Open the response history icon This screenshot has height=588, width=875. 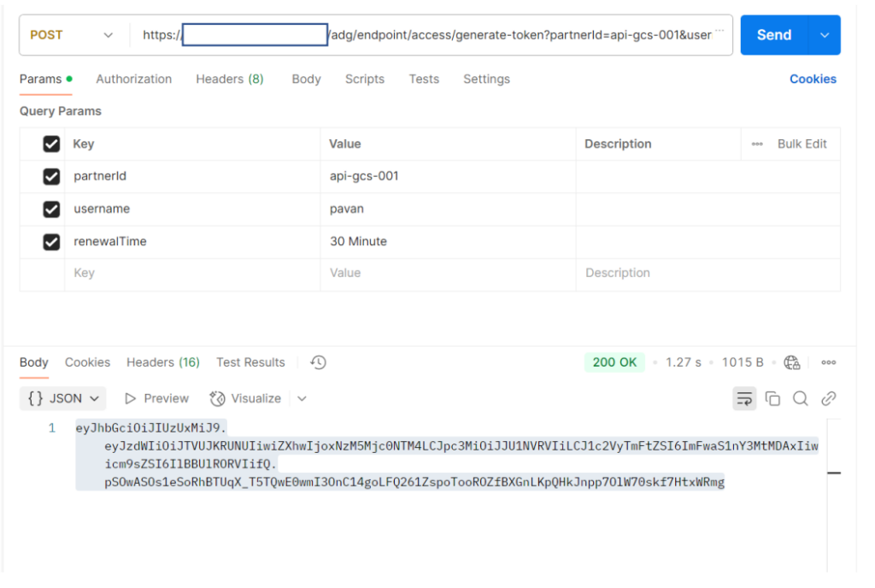318,362
